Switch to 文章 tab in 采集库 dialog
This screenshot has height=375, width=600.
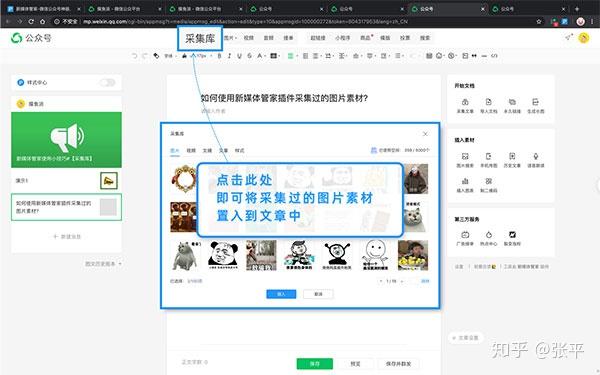[x=223, y=150]
